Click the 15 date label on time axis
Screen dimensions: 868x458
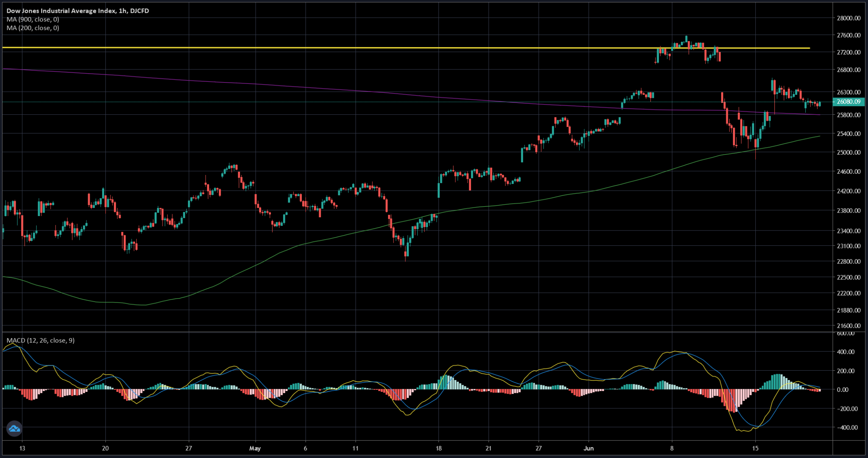coord(755,449)
